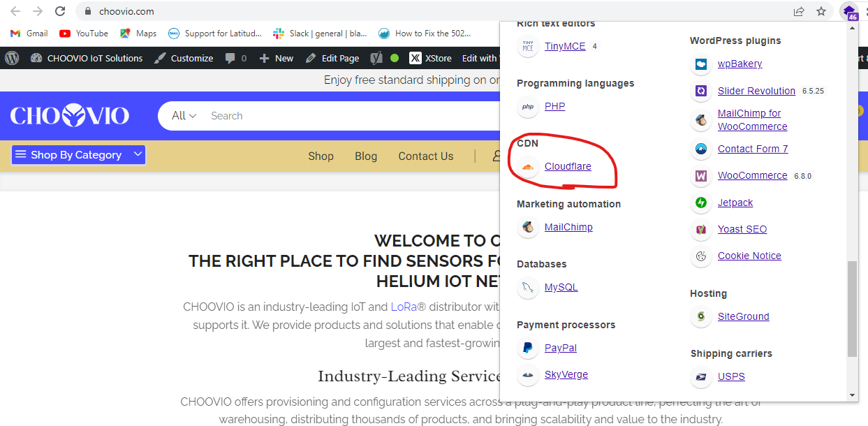
Task: Expand the Shop By Category dropdown
Action: click(78, 155)
